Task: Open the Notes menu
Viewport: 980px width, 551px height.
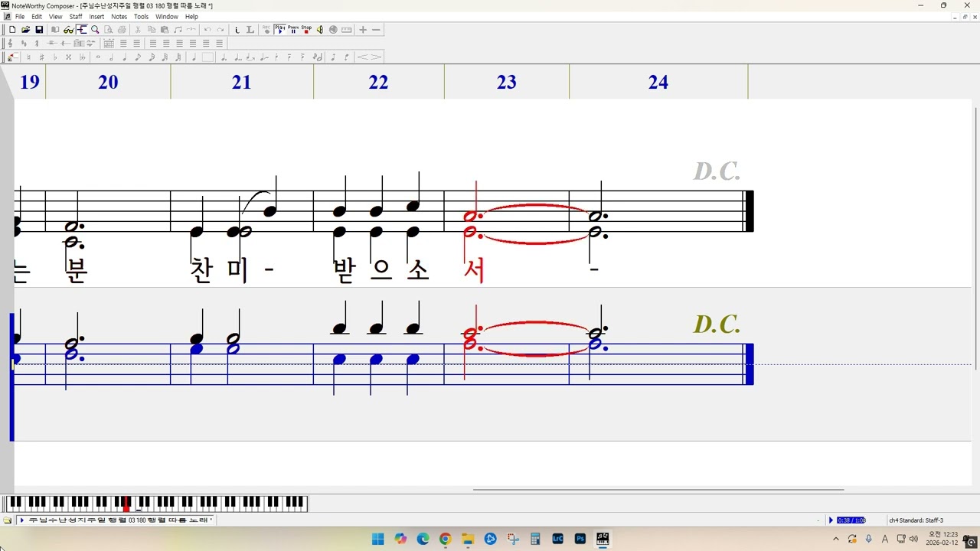Action: [119, 16]
